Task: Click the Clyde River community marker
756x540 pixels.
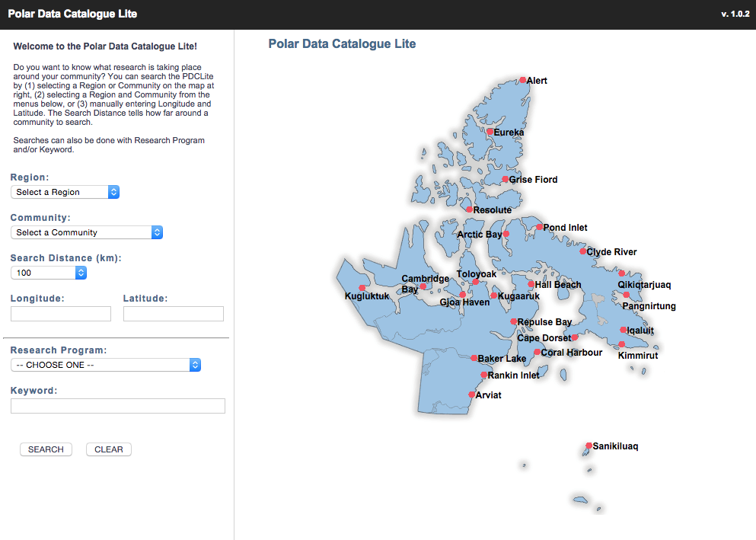Action: [x=582, y=251]
